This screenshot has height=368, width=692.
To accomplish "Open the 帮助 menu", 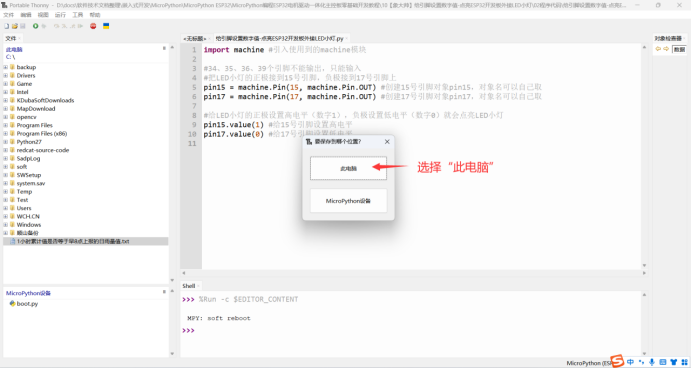I will [x=94, y=15].
